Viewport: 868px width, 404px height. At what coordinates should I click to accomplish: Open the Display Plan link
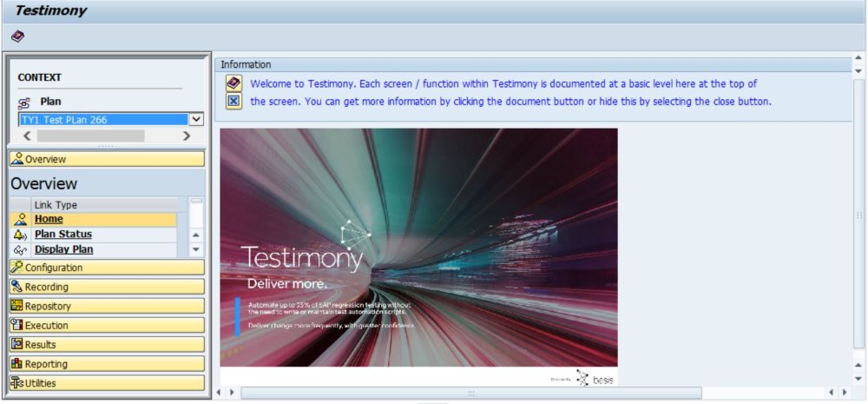pos(63,249)
